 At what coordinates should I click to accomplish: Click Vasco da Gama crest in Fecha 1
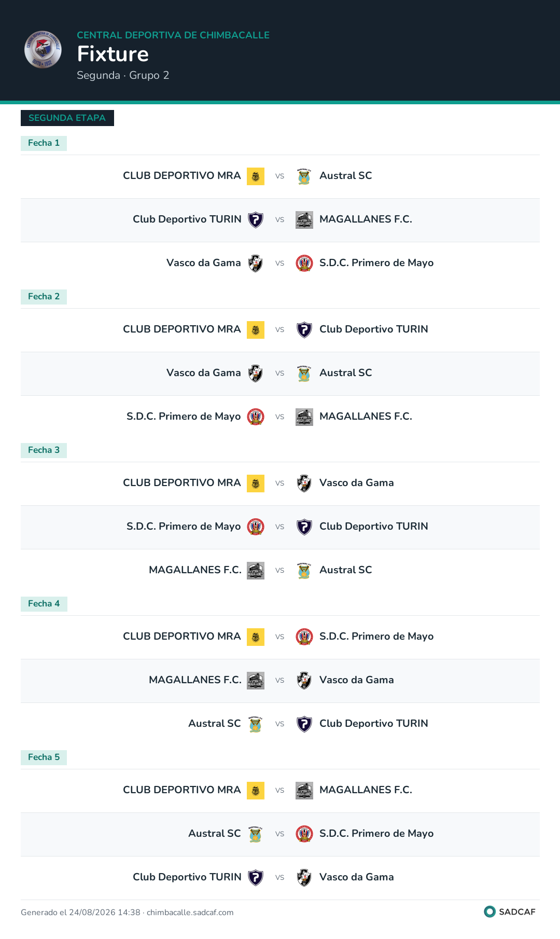pyautogui.click(x=256, y=264)
